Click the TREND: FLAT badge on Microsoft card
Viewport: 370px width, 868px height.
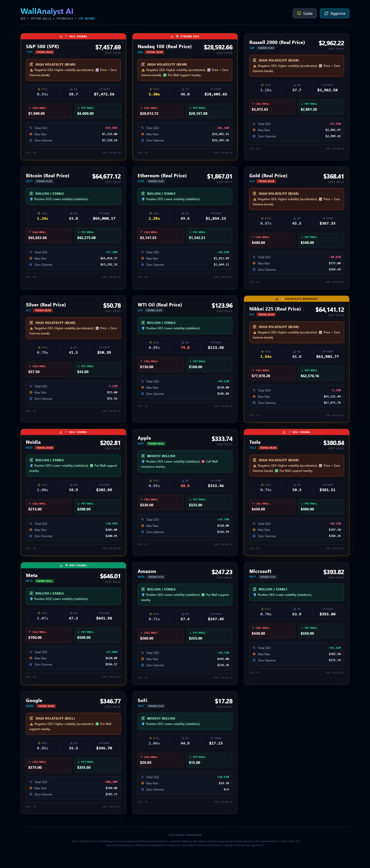point(268,577)
